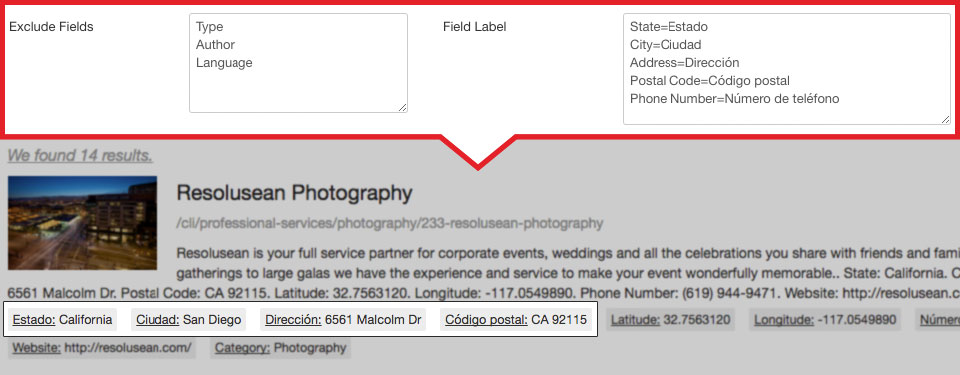Select the Latitude: 32.7563120 tag
This screenshot has width=960, height=375.
670,319
